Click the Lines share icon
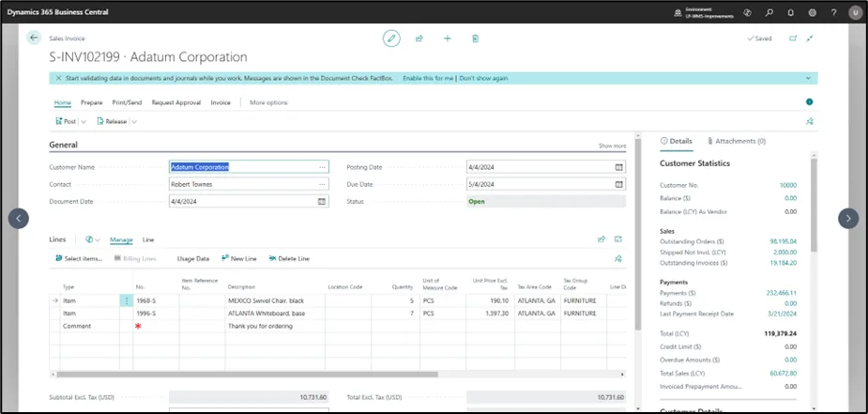Screen dimensions: 868x414 point(602,239)
